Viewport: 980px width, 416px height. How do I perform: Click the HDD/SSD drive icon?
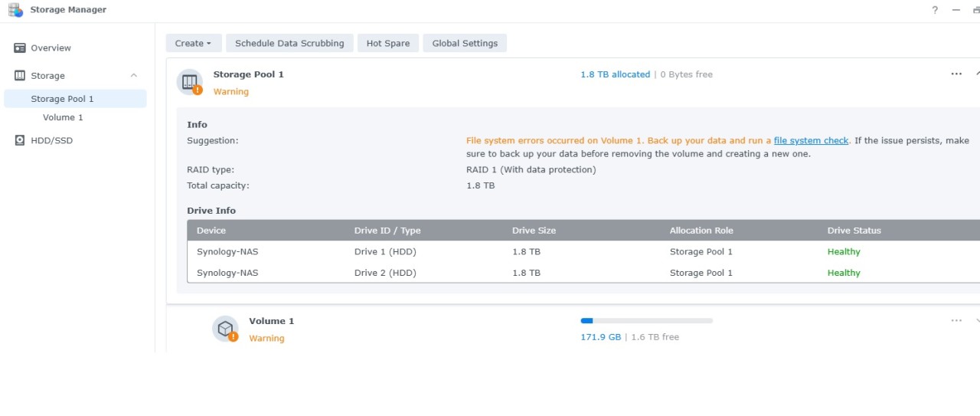[20, 140]
